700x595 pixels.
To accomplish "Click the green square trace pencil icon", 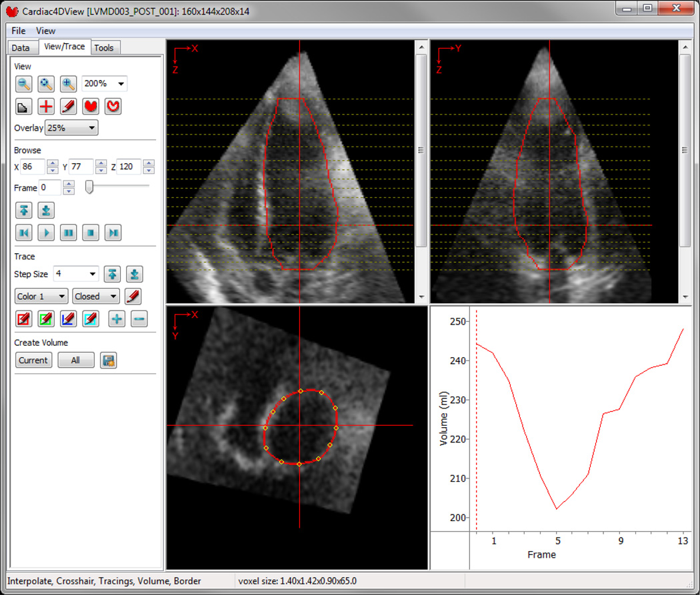I will (46, 319).
